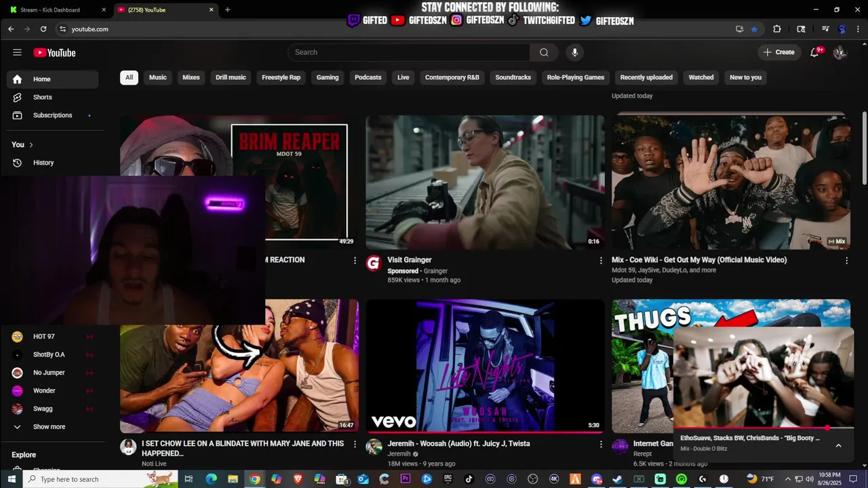Go to Home in the sidebar

(x=53, y=79)
